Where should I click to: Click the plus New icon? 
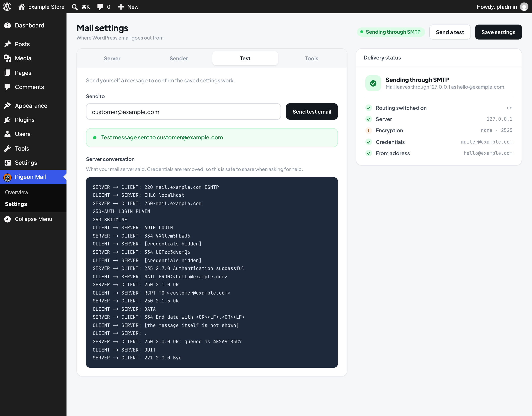[121, 7]
